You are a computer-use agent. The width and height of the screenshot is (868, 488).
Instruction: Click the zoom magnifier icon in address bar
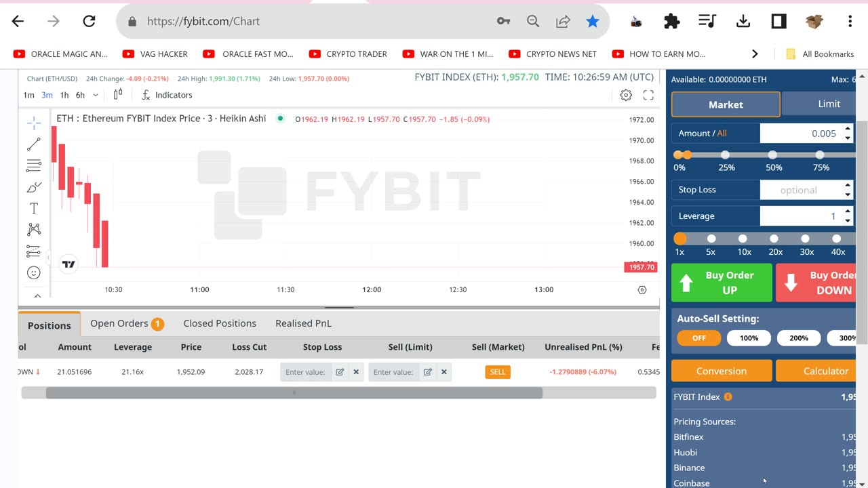pyautogui.click(x=533, y=21)
